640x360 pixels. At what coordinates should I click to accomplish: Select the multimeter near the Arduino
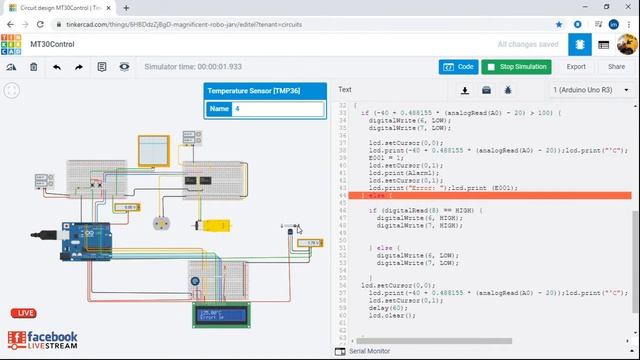click(127, 208)
